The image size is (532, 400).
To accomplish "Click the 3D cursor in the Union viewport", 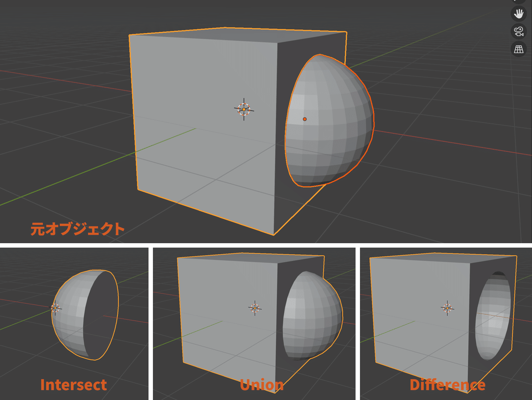I will tap(254, 308).
